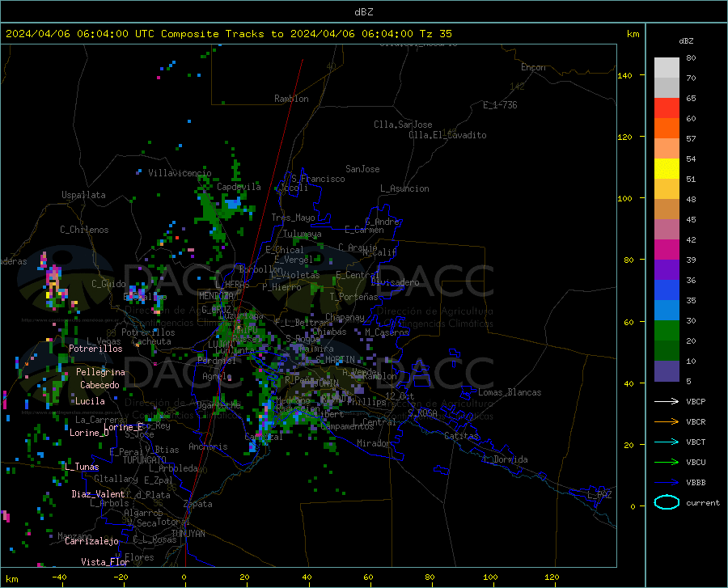Click the Anchoris map label
The height and width of the screenshot is (588, 728).
[208, 447]
